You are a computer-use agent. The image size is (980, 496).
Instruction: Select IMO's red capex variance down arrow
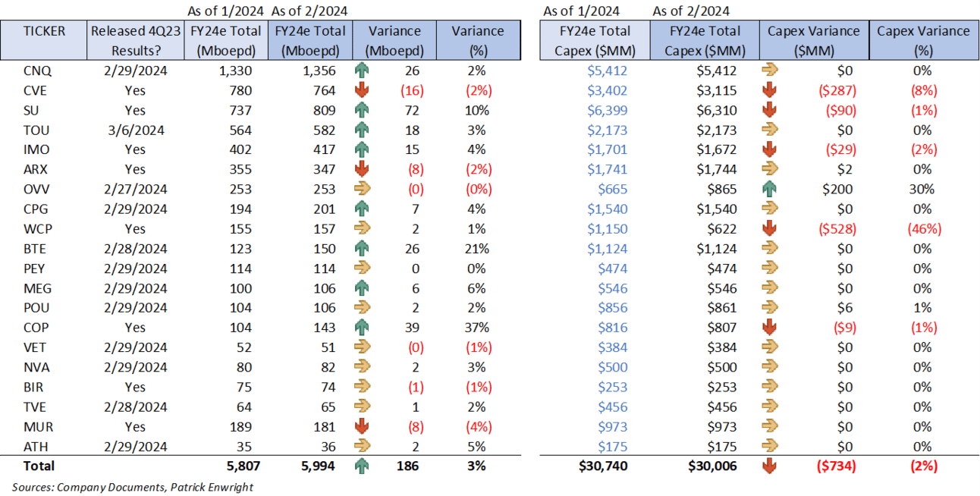pyautogui.click(x=769, y=149)
